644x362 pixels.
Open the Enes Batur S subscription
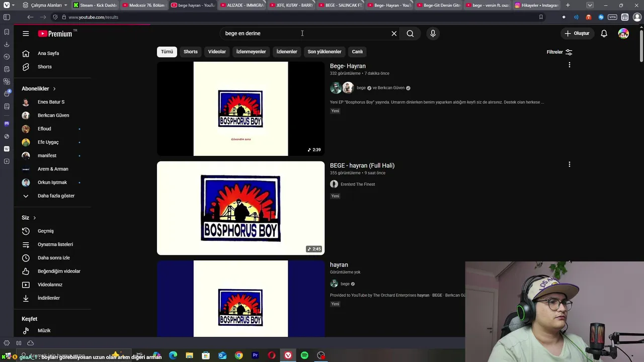pos(51,102)
